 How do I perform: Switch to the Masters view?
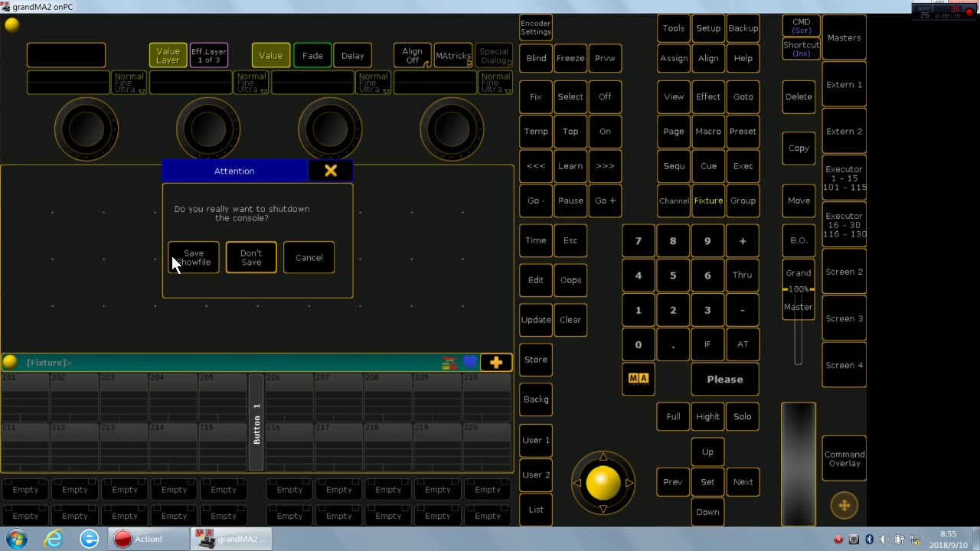tap(844, 37)
